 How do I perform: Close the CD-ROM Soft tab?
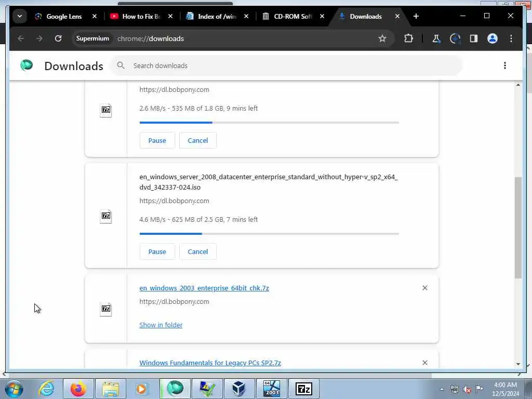click(322, 16)
